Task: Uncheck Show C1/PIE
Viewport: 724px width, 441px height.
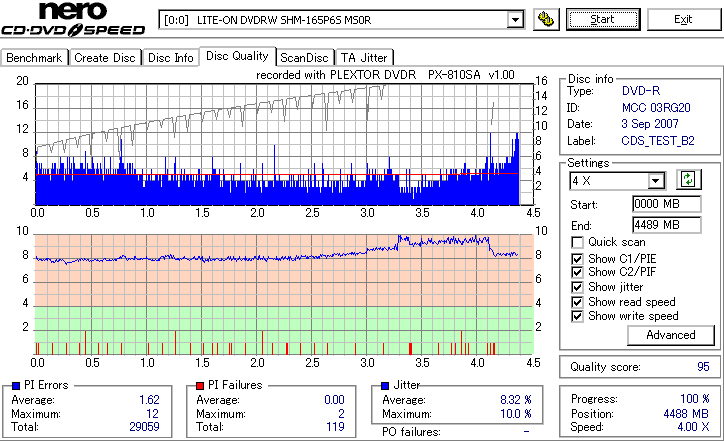Action: [577, 259]
